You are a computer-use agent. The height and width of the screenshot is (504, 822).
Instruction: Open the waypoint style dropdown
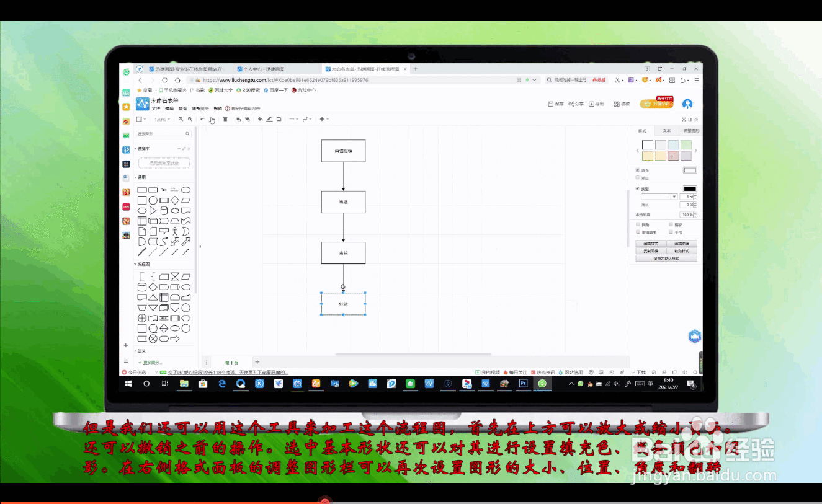pyautogui.click(x=307, y=119)
